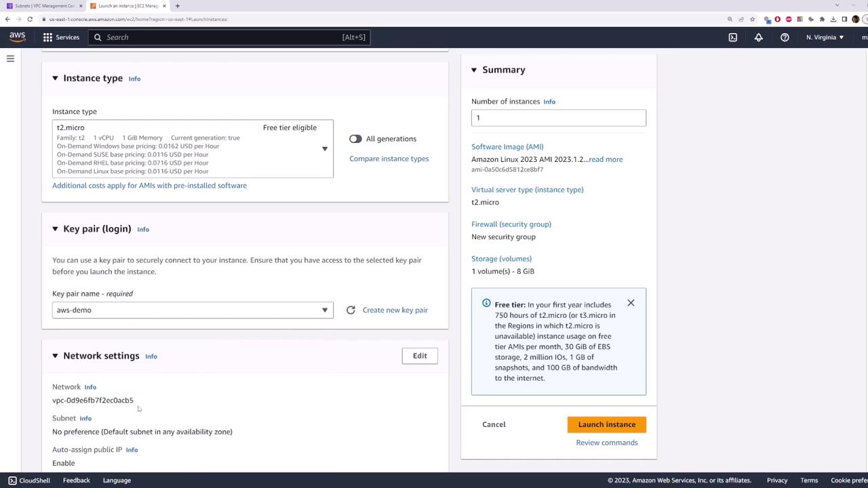868x488 pixels.
Task: Open Compare instance types link
Action: click(389, 159)
